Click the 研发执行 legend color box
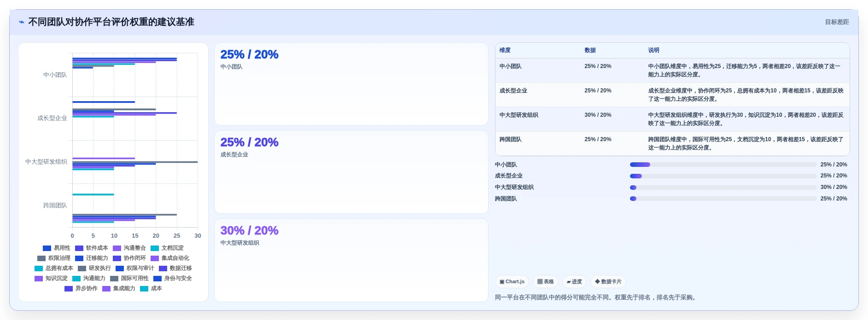The height and width of the screenshot is (320, 868). point(82,268)
